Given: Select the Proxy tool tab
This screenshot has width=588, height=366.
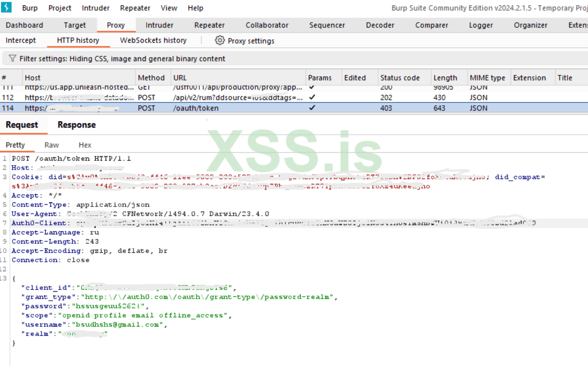Looking at the screenshot, I should click(x=116, y=25).
